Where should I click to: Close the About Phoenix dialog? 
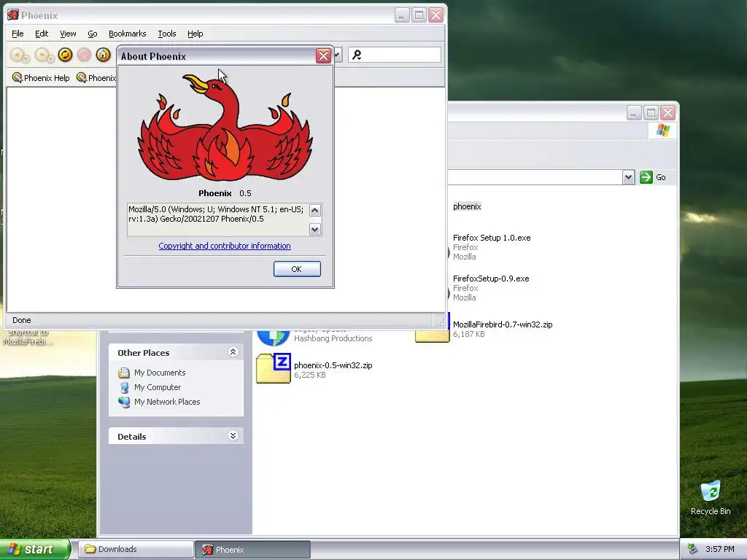(x=323, y=55)
